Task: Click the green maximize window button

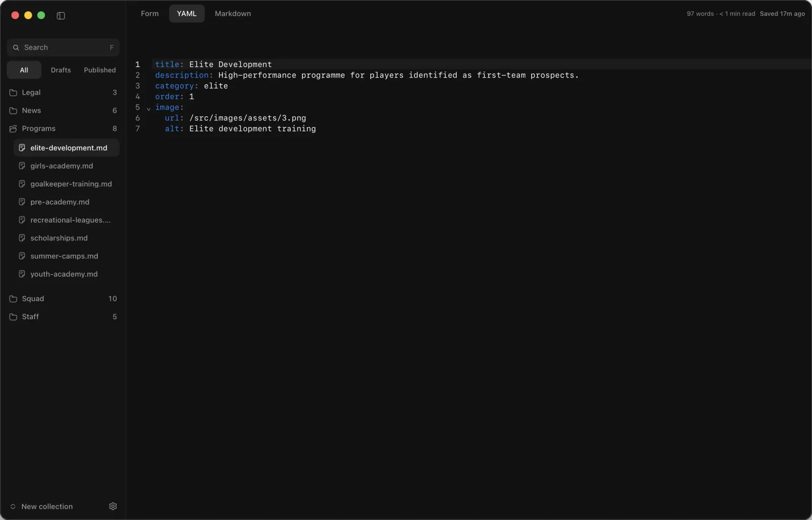Action: (42, 15)
